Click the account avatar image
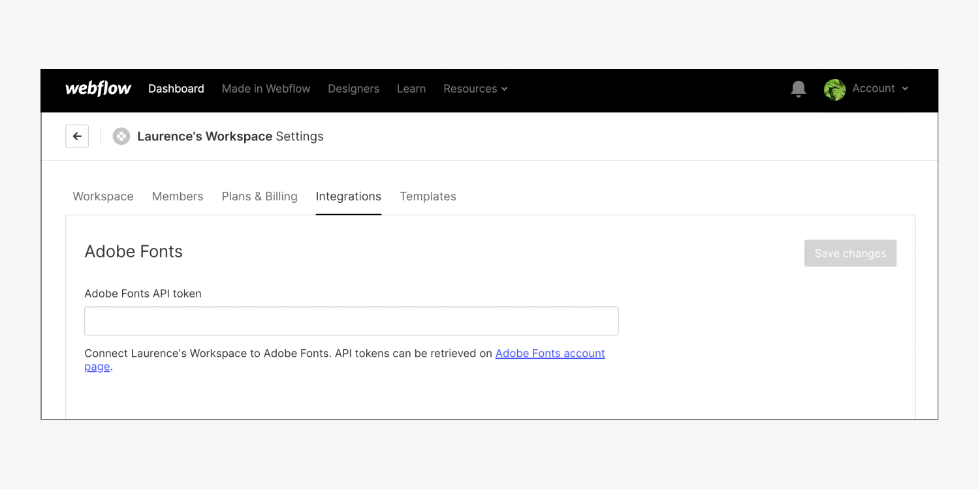Image resolution: width=980 pixels, height=490 pixels. 834,89
